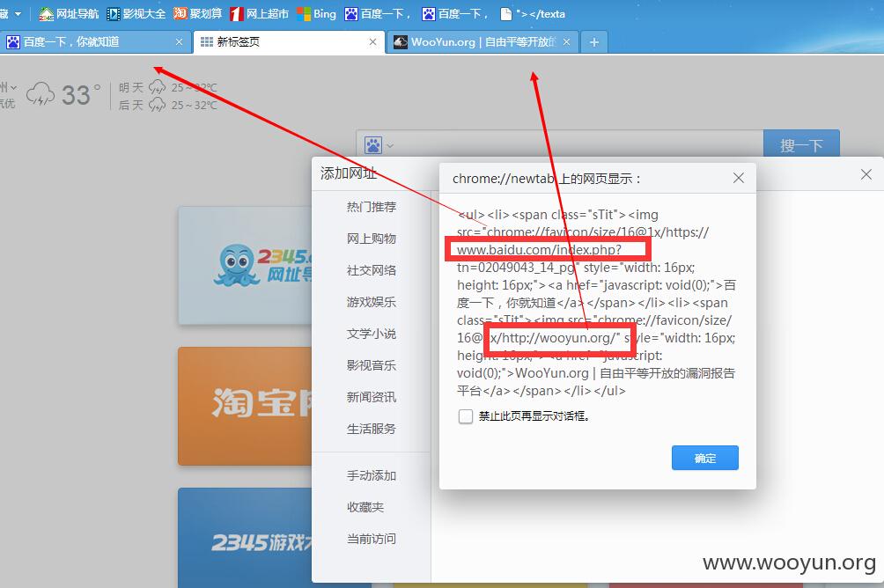Choose 收藏夹 in the 添加网址 panel

pyautogui.click(x=365, y=507)
